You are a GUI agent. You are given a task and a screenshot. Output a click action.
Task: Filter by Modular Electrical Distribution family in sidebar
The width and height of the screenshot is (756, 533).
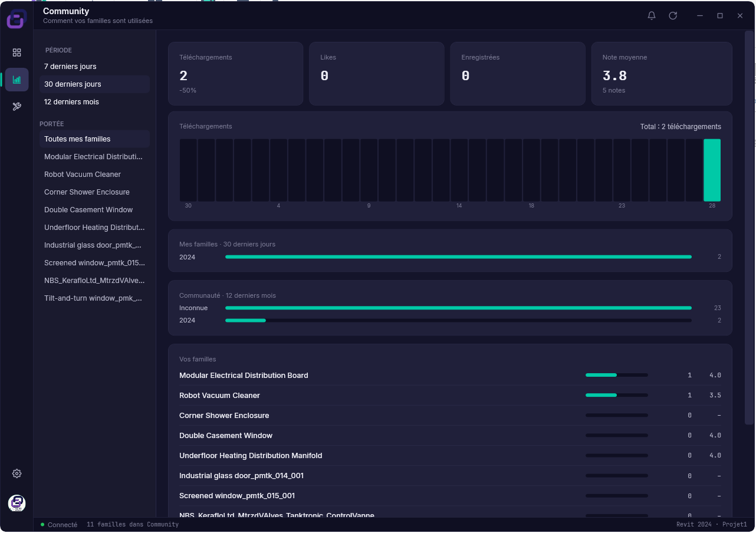click(x=94, y=157)
